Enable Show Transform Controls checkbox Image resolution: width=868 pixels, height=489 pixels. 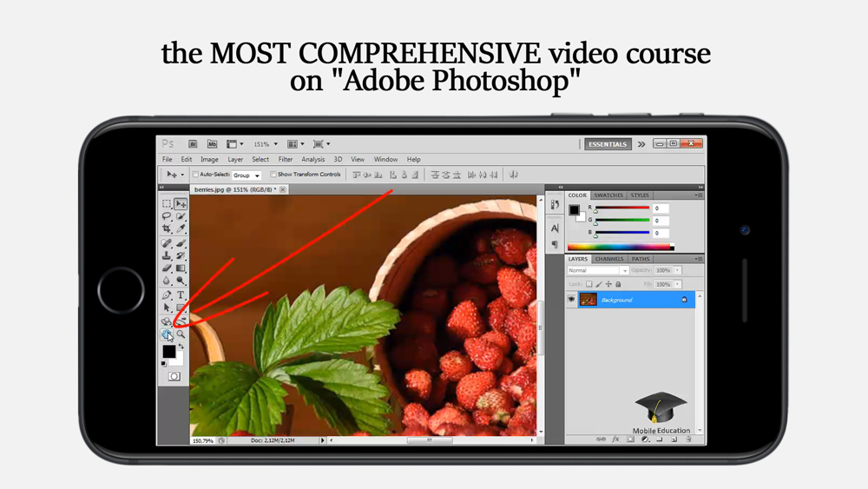(x=273, y=175)
